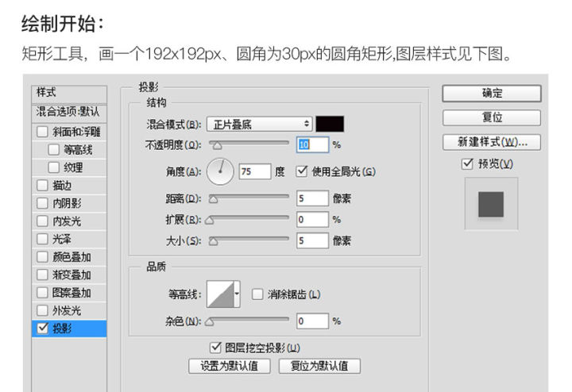Expand the contour picker arrow
The image size is (572, 392).
(x=237, y=294)
